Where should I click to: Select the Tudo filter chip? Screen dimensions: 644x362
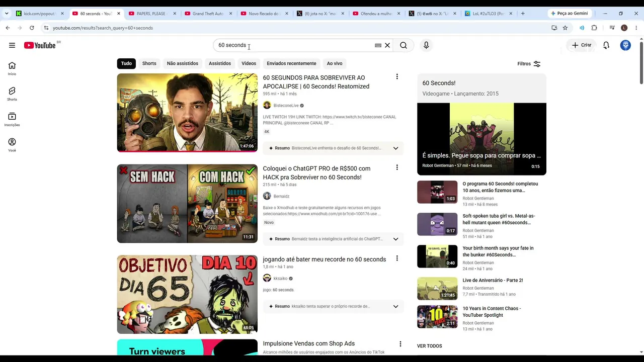tap(126, 63)
